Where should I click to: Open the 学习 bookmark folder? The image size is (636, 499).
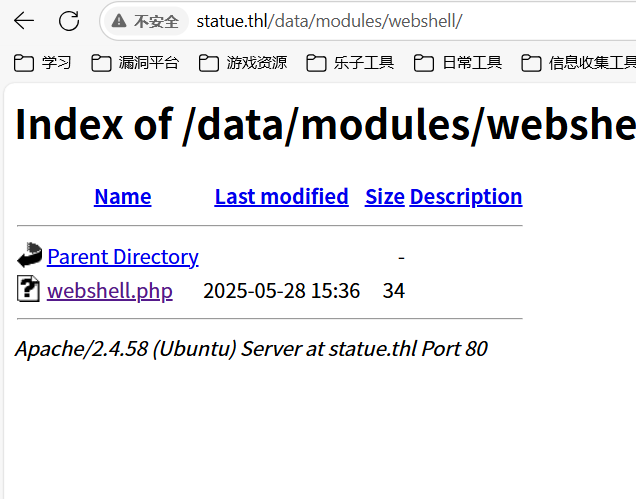click(43, 63)
